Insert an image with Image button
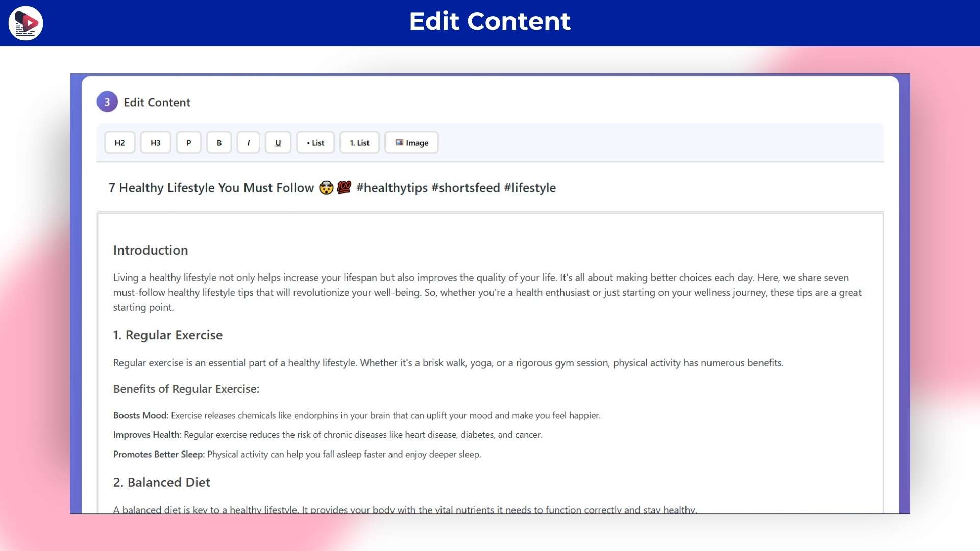The height and width of the screenshot is (551, 980). 411,143
